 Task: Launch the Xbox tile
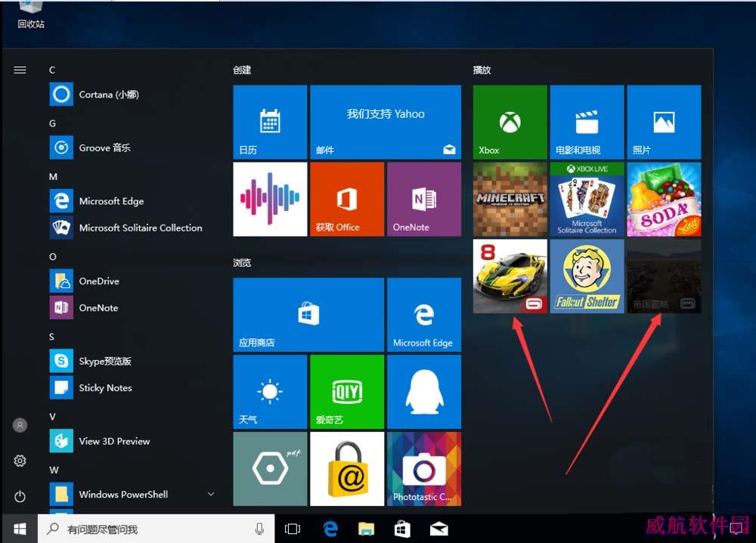tap(510, 122)
